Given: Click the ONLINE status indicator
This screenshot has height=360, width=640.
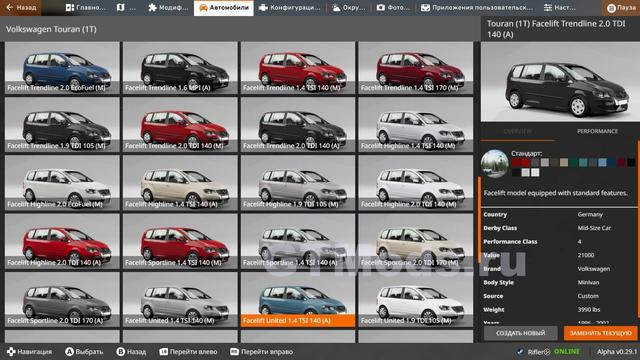Looking at the screenshot, I should point(567,351).
